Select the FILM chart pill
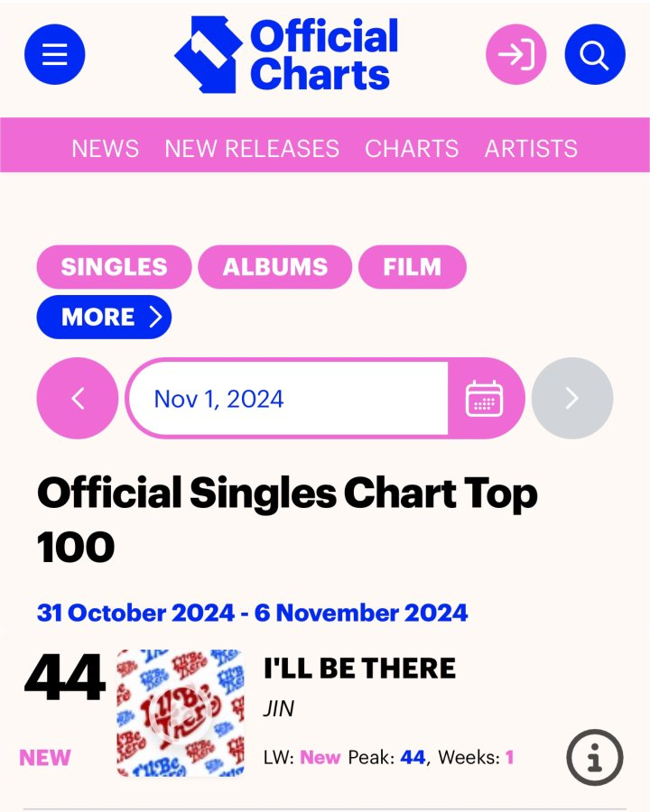Image resolution: width=650 pixels, height=812 pixels. (x=412, y=267)
